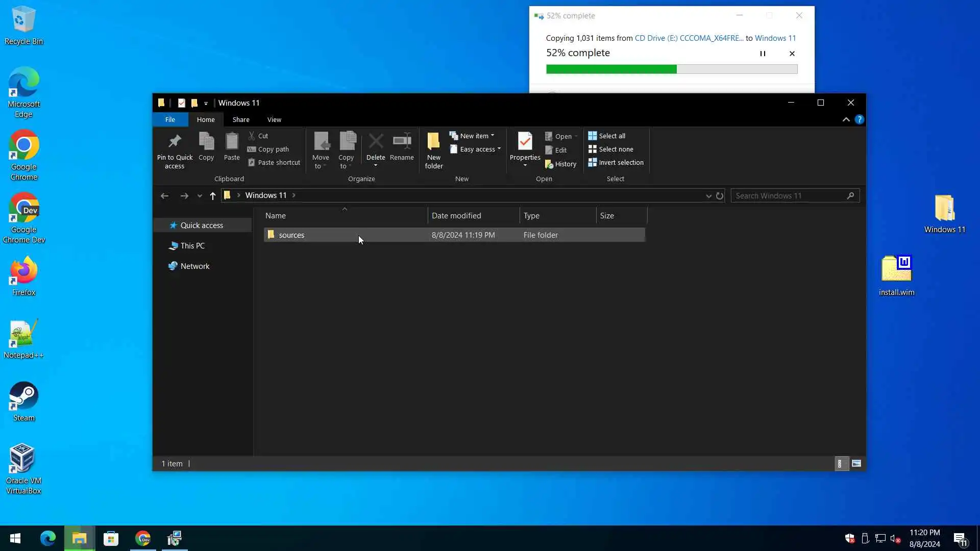The width and height of the screenshot is (980, 551).
Task: Expand address bar history dropdown
Action: [708, 195]
